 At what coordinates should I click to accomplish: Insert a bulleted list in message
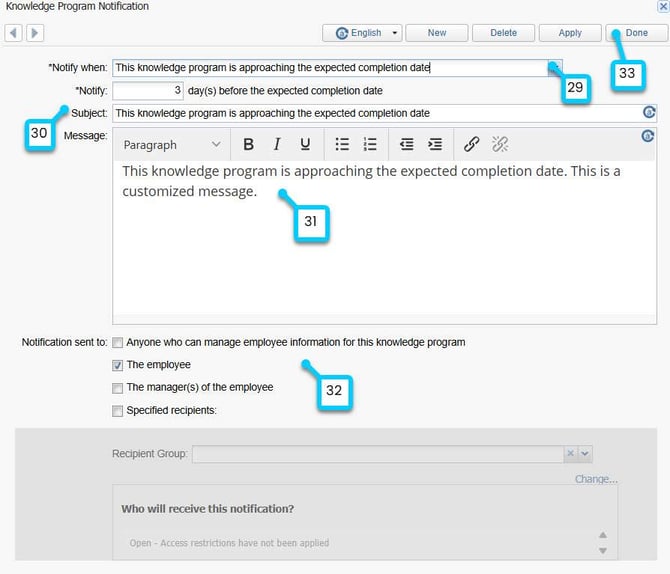coord(342,145)
